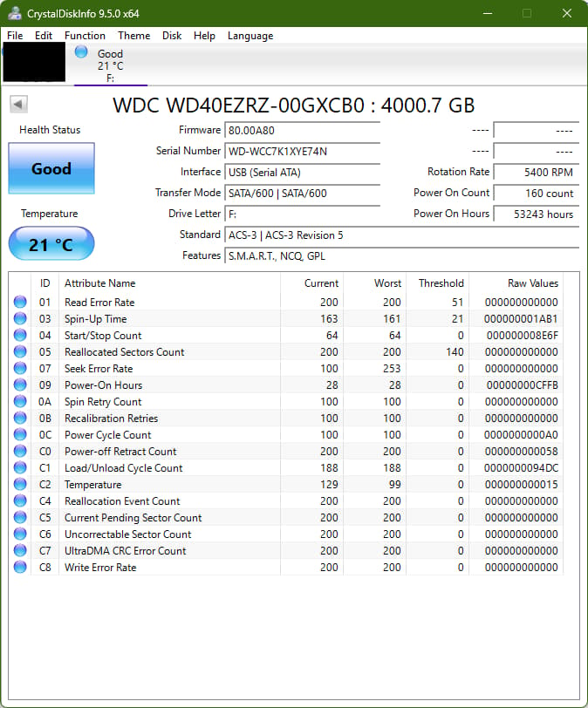Click the Serial Number field
588x708 pixels.
302,151
